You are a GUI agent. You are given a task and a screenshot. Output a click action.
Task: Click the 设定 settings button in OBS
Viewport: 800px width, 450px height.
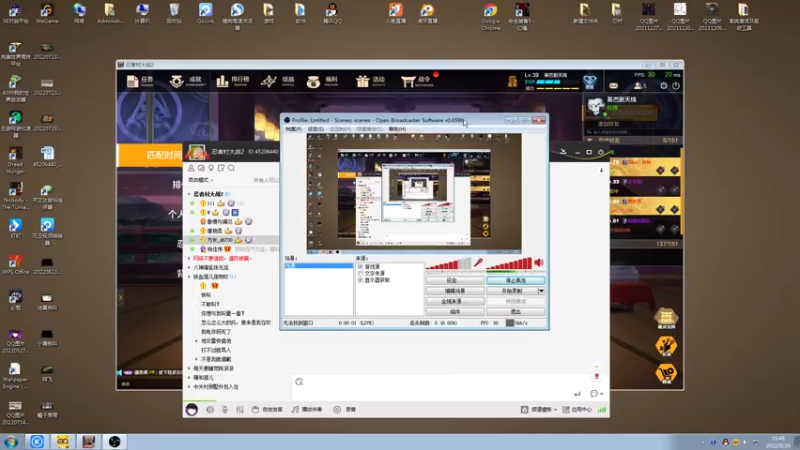click(455, 281)
